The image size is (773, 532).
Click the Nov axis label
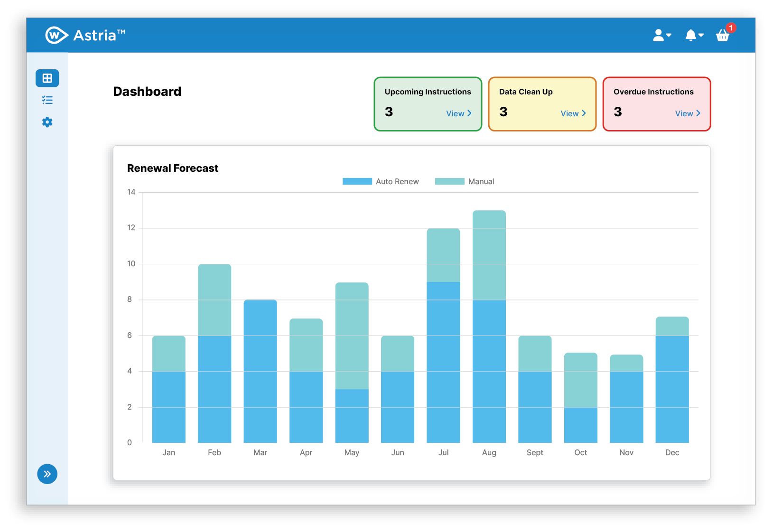tap(626, 453)
